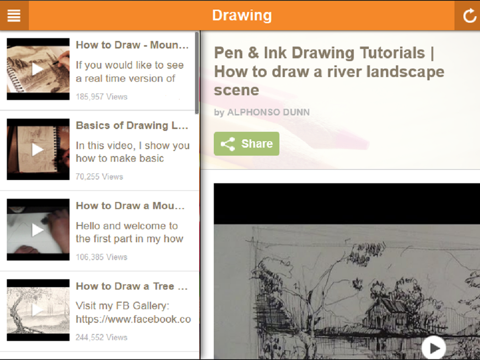Image resolution: width=480 pixels, height=360 pixels.
Task: Click the share icon inside Share button
Action: click(228, 144)
